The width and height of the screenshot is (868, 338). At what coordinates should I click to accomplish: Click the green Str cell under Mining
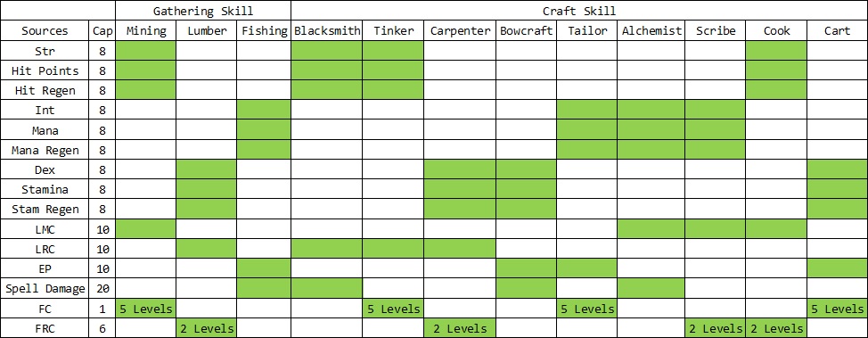pyautogui.click(x=145, y=51)
